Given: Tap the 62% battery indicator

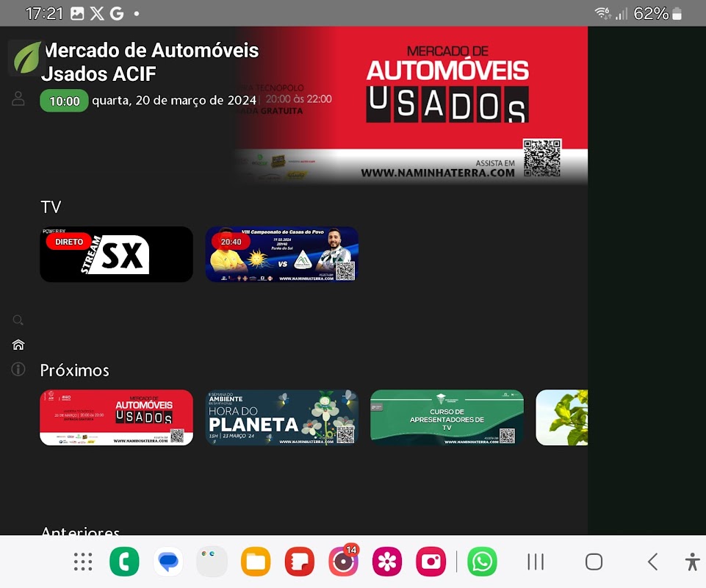Looking at the screenshot, I should (658, 13).
